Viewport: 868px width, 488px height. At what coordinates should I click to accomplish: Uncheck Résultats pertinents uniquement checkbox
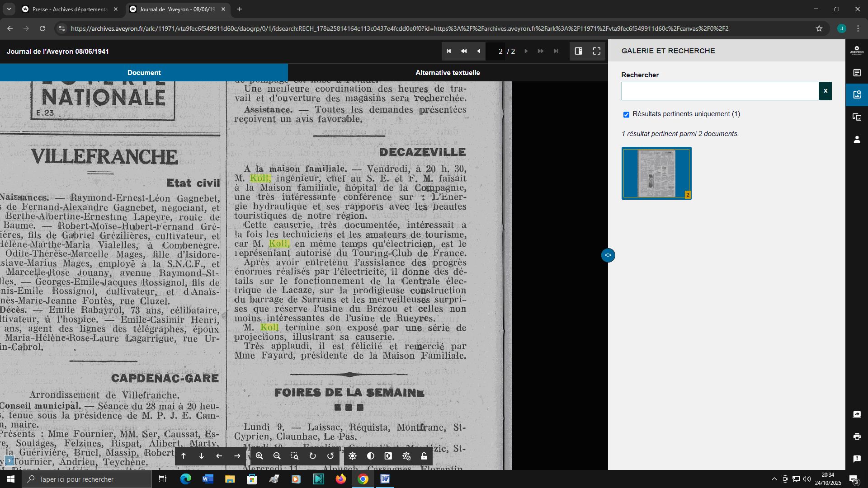pyautogui.click(x=626, y=115)
